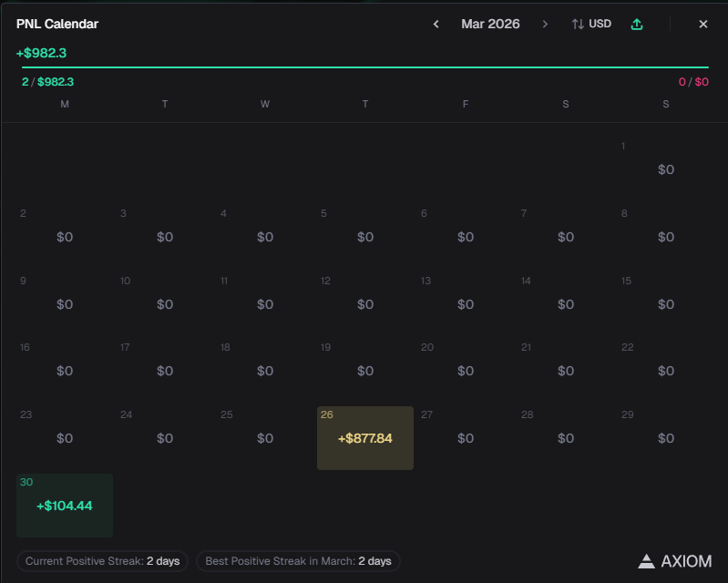Select the March 27 day cell
The width and height of the screenshot is (728, 583).
click(x=466, y=438)
